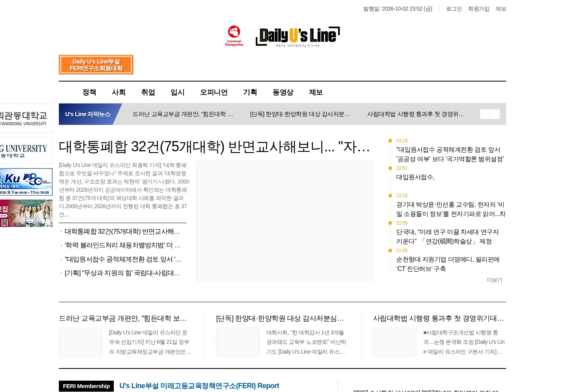Viewport: 565px width, 392px height.
Task: Navigate to 오피니언 section
Action: (214, 93)
